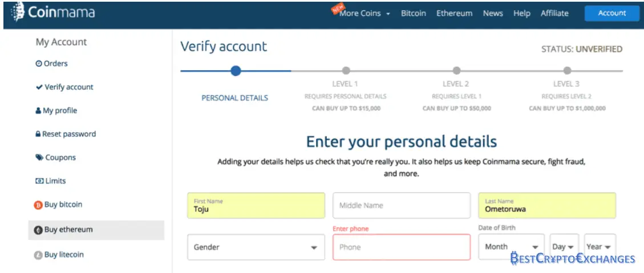Viewport: 644px width, 273px height.
Task: Focus the Middle Name input field
Action: [401, 205]
